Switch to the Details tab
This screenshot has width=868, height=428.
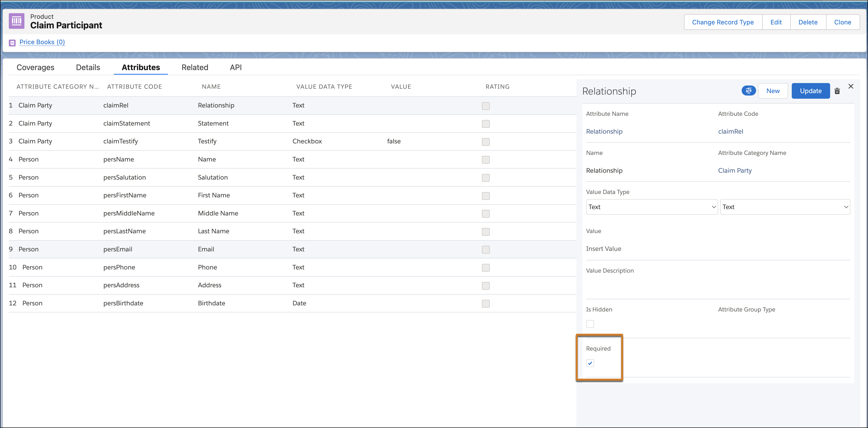click(x=88, y=67)
